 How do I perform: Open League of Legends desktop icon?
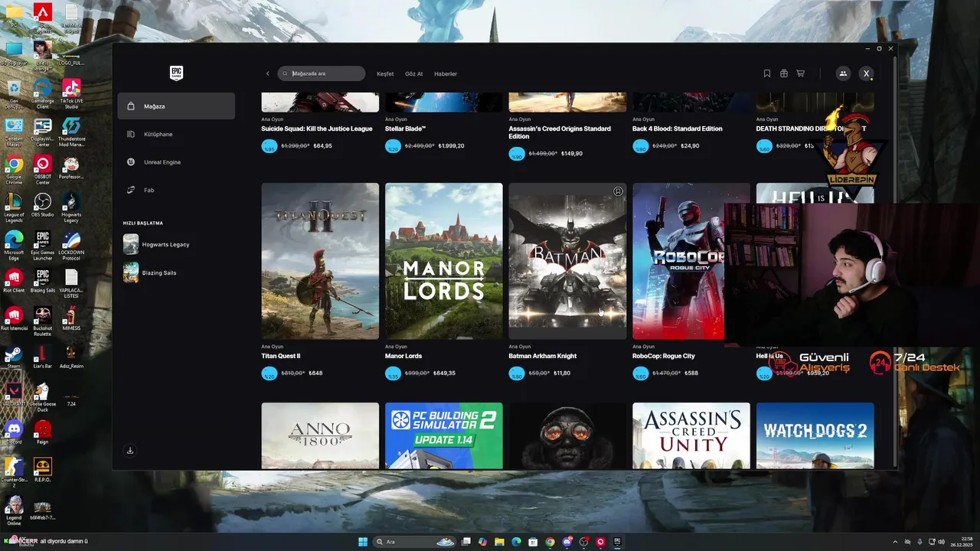tap(14, 207)
